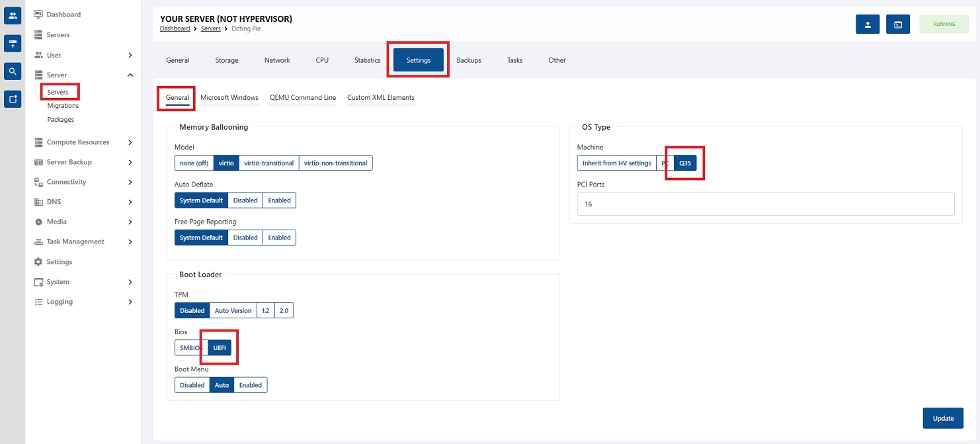
Task: Click the Update button
Action: pos(943,418)
